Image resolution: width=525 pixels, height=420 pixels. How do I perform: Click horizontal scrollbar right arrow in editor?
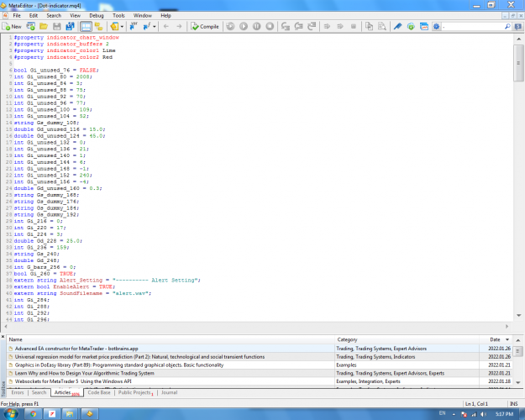(x=507, y=326)
